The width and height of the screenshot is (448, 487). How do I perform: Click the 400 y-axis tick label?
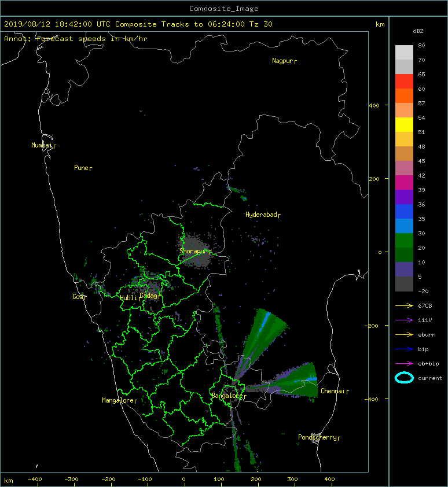pos(374,106)
